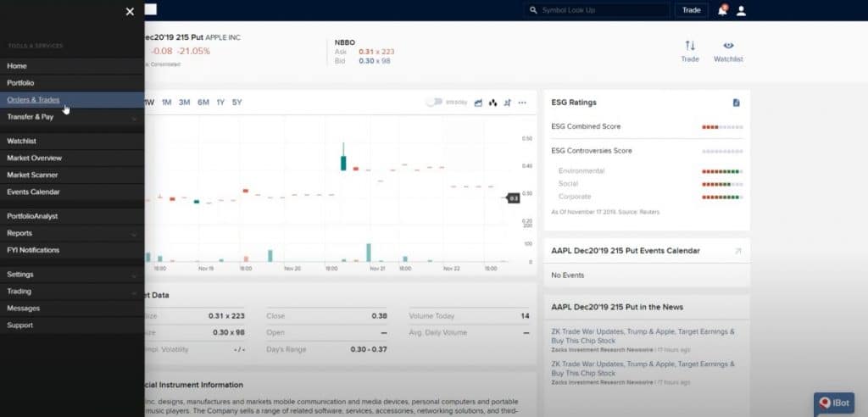Open the Transfer & Pay menu item
Image resolution: width=868 pixels, height=417 pixels.
[x=72, y=117]
